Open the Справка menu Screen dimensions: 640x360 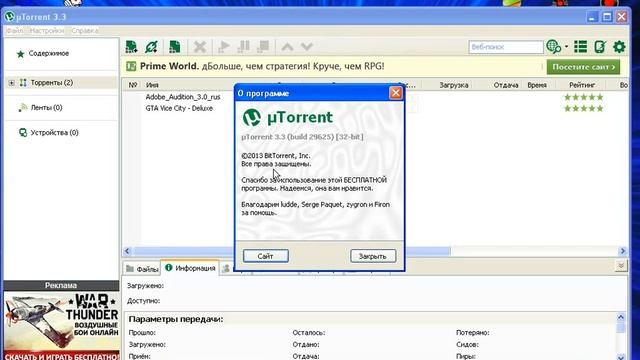(x=84, y=31)
